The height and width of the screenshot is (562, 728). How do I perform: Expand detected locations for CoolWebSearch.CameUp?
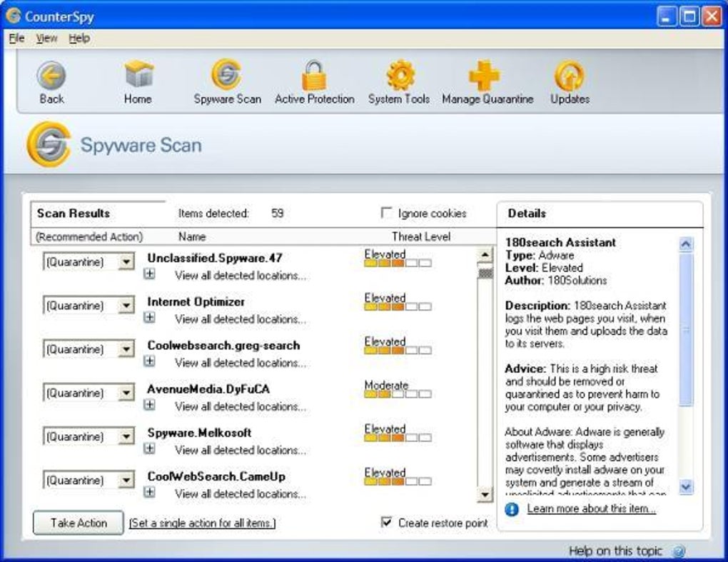pyautogui.click(x=149, y=492)
